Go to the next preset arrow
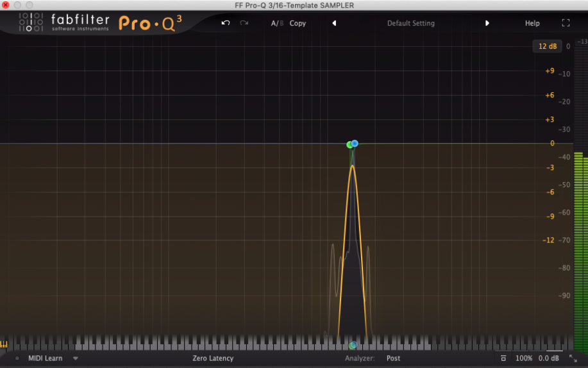 (487, 23)
